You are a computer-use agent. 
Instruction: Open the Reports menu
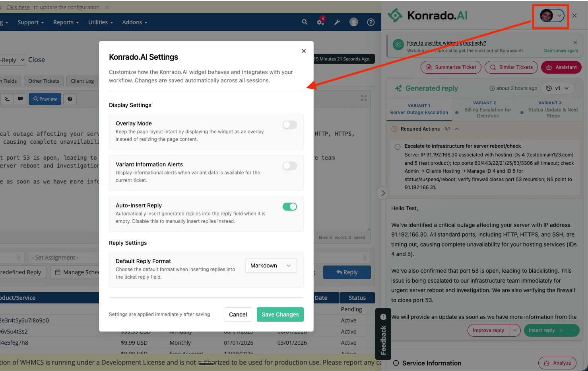coord(66,22)
